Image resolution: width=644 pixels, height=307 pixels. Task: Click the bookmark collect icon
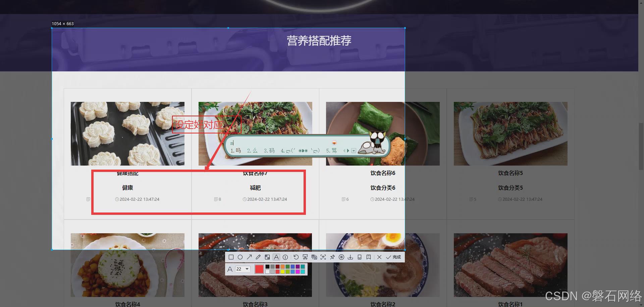369,257
